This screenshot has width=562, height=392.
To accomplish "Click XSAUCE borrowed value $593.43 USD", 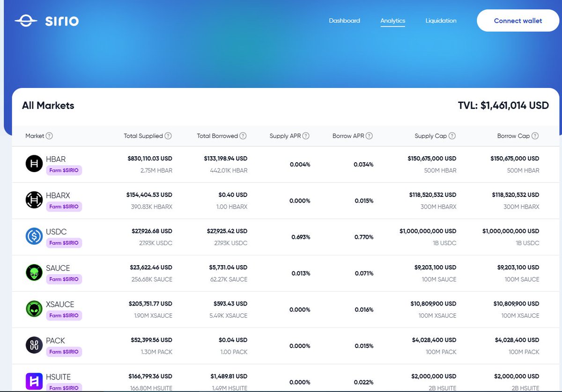I will (230, 304).
